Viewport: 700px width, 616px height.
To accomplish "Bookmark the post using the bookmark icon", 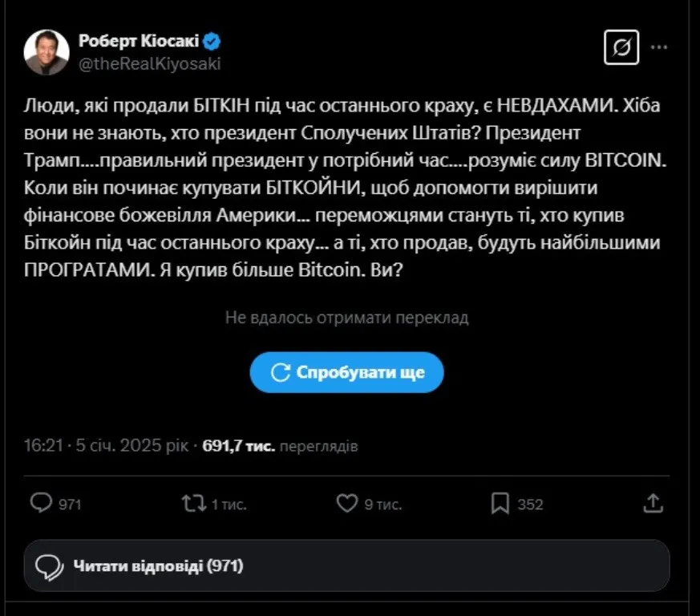I will [x=501, y=503].
